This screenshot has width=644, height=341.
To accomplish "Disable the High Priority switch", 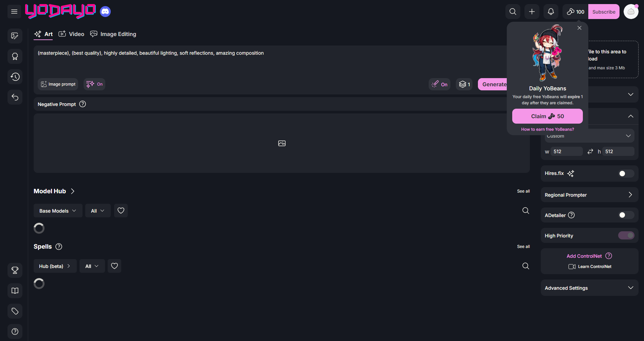I will (x=626, y=235).
